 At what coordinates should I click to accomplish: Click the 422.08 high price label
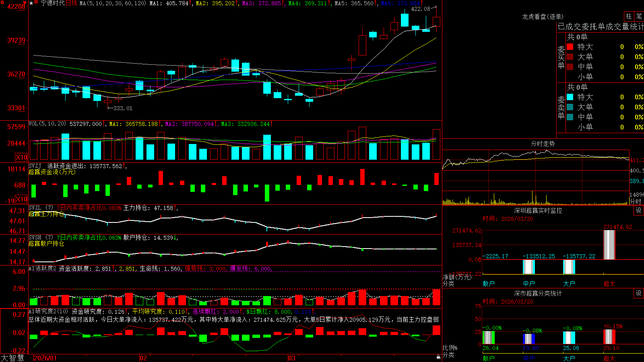tap(421, 9)
